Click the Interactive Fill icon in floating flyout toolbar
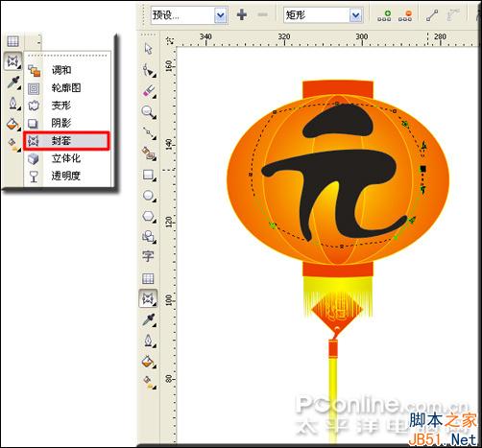 pos(13,145)
